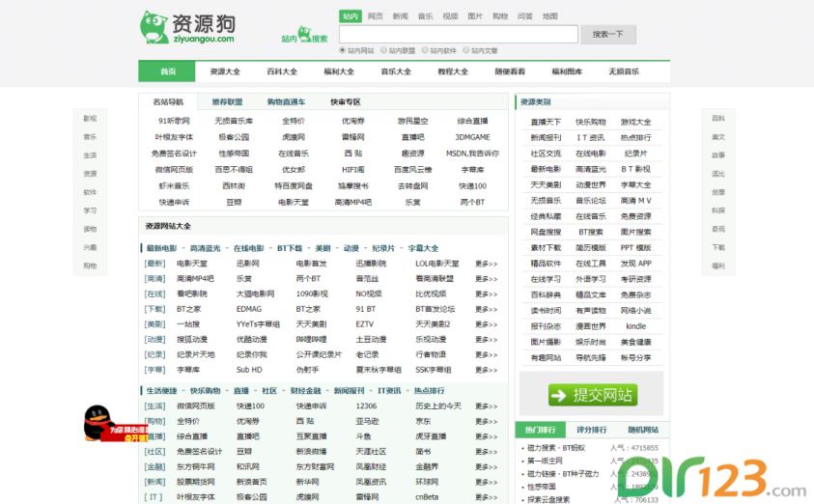Switch to the 购物直通车 tab
814x504 pixels.
pos(286,101)
